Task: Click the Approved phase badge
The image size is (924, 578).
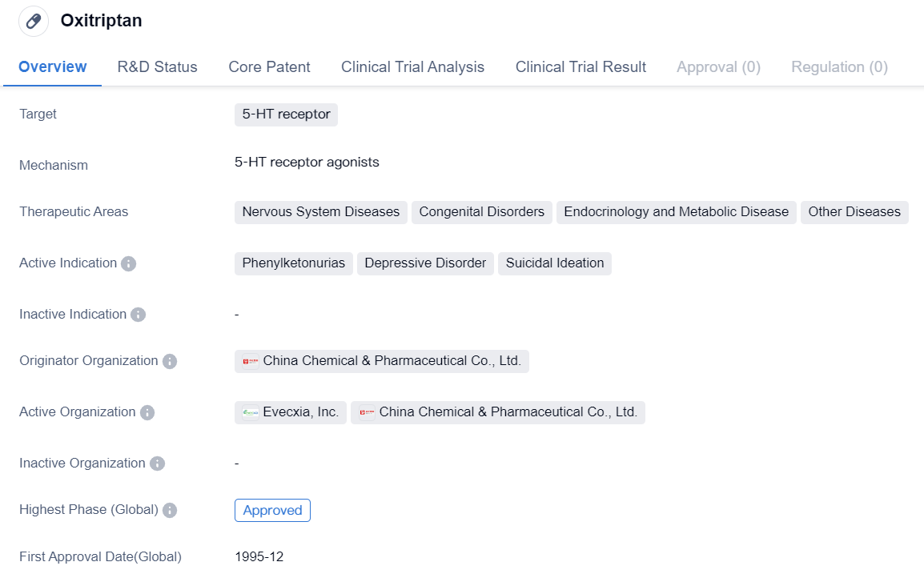Action: [x=272, y=510]
